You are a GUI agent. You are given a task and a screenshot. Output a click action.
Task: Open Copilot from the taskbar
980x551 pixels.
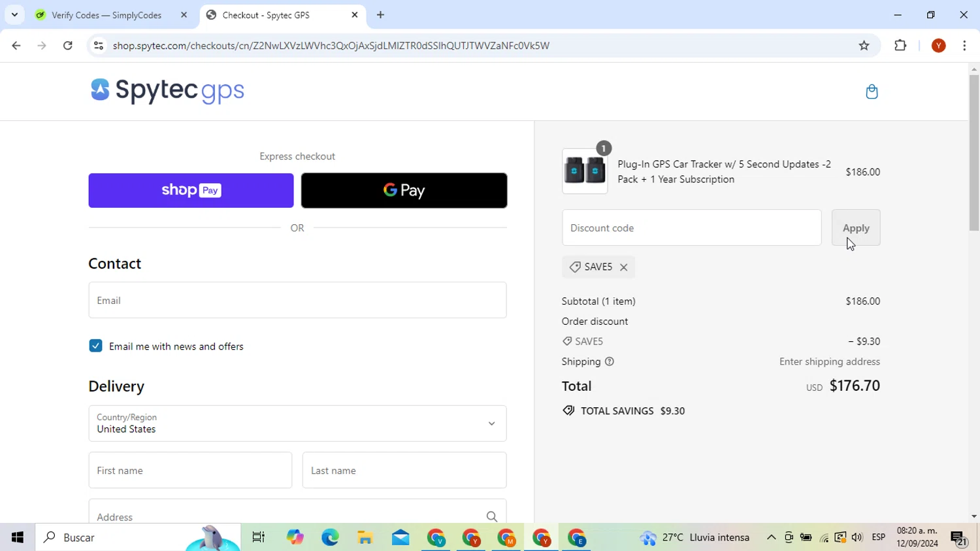point(295,537)
